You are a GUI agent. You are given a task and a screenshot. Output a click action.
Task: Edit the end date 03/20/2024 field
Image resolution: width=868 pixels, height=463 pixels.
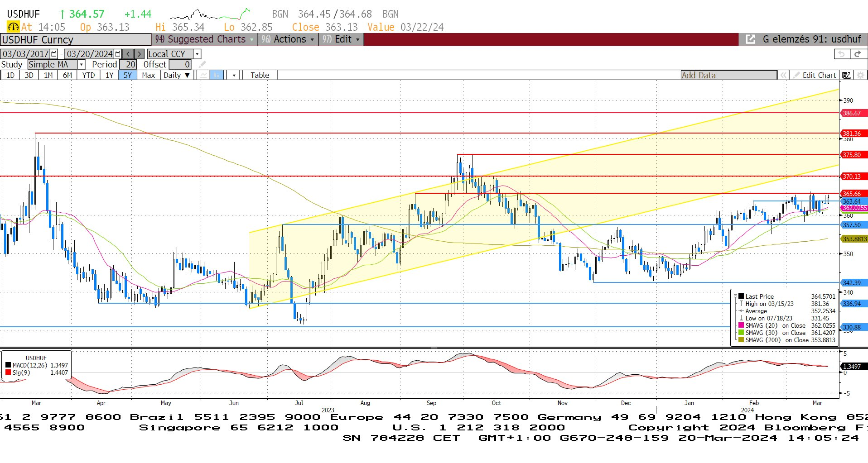(x=89, y=54)
